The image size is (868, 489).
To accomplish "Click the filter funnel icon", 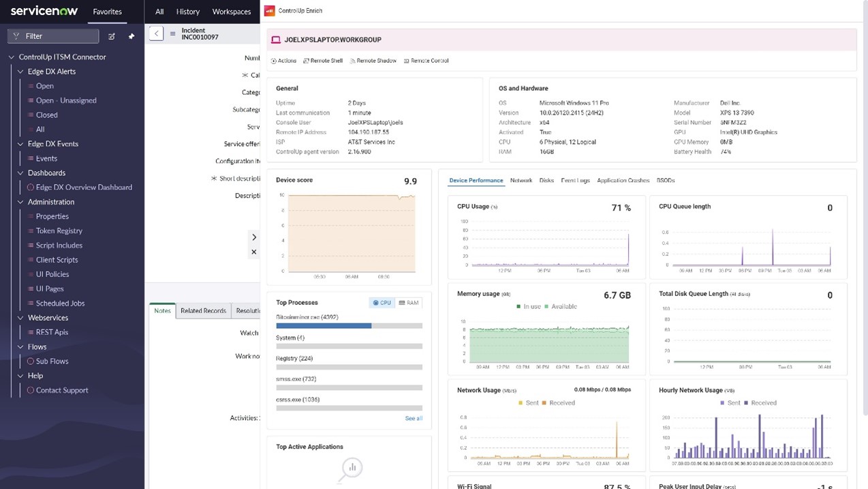I will (16, 36).
